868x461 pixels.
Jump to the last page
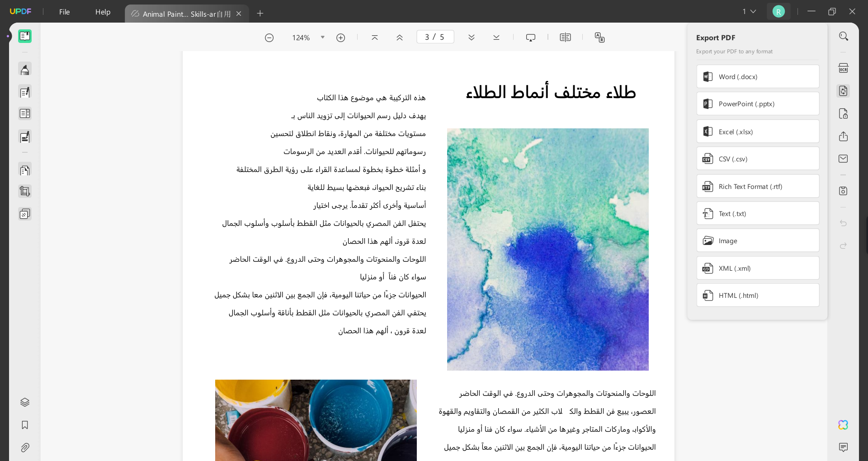pyautogui.click(x=496, y=38)
